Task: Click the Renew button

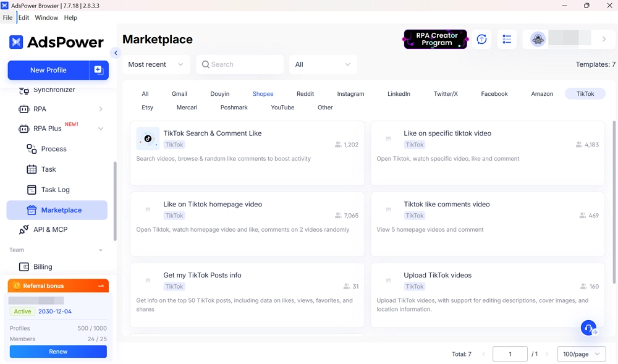Action: 58,352
